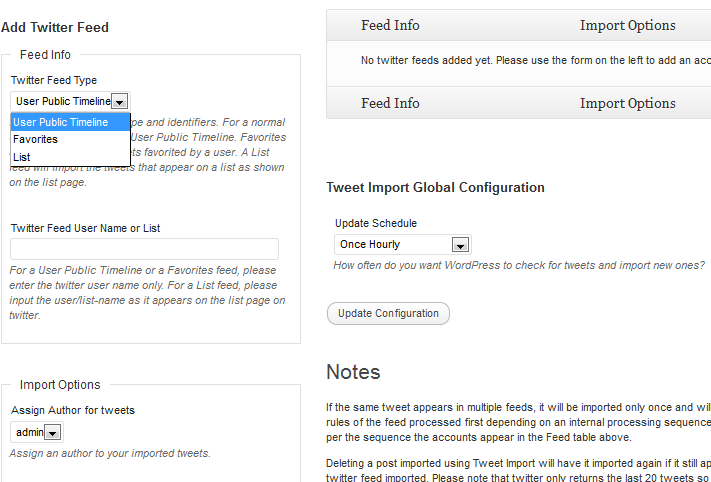Open the Update Schedule Once Hourly dropdown
Viewport: 711px width, 482px height.
[403, 244]
